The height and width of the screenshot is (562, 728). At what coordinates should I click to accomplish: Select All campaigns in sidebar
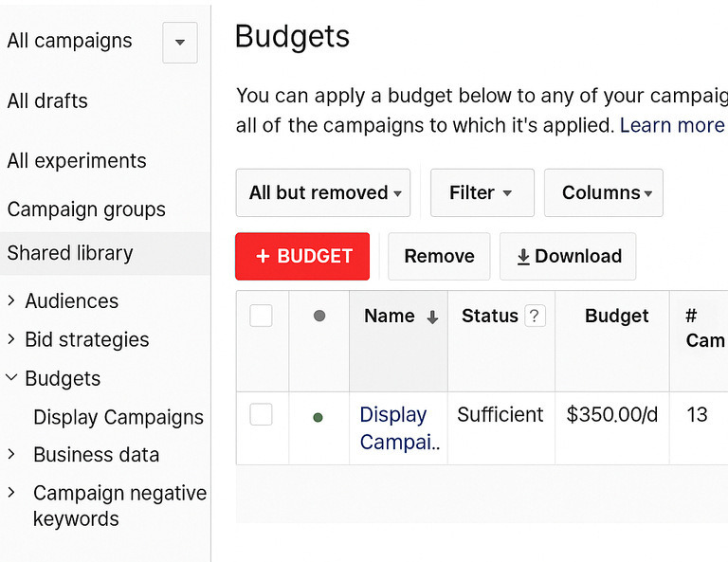69,41
